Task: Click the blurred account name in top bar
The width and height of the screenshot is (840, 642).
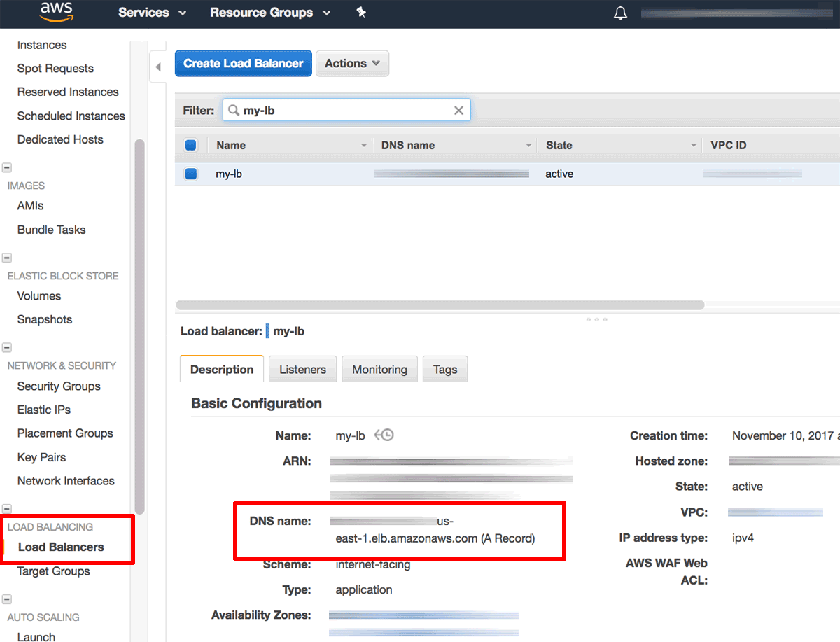Action: point(738,13)
